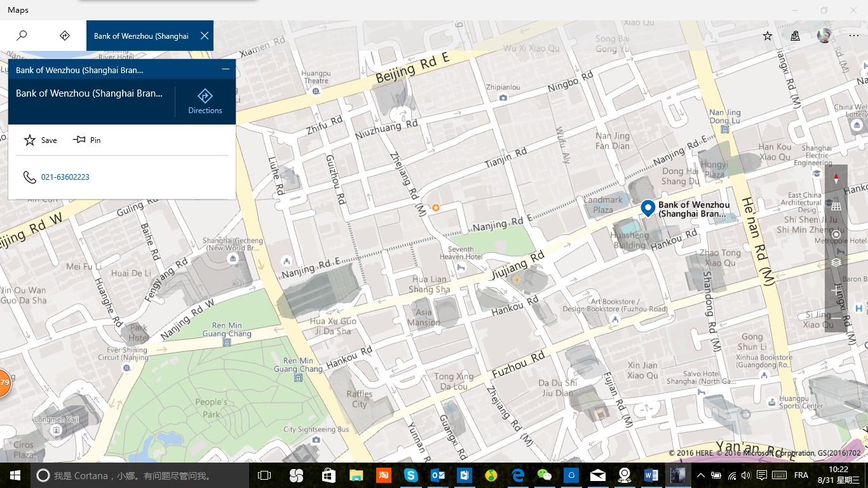Click the Directions button in info card
The image size is (868, 488).
[x=205, y=102]
